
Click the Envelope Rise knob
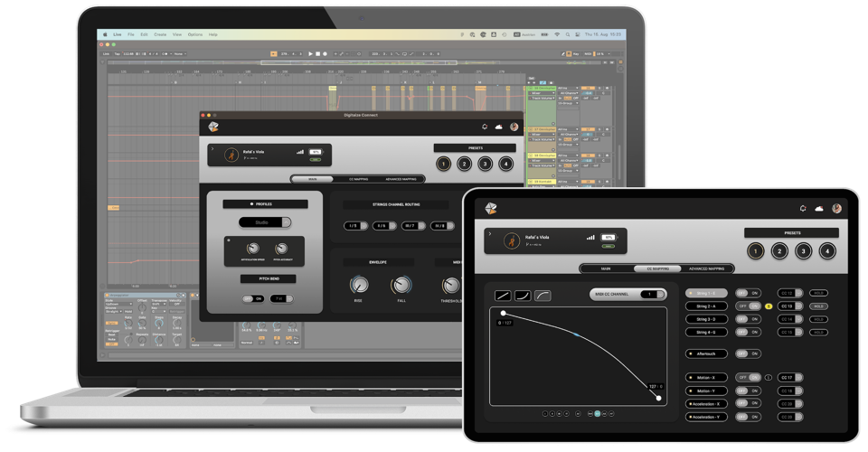tap(358, 286)
